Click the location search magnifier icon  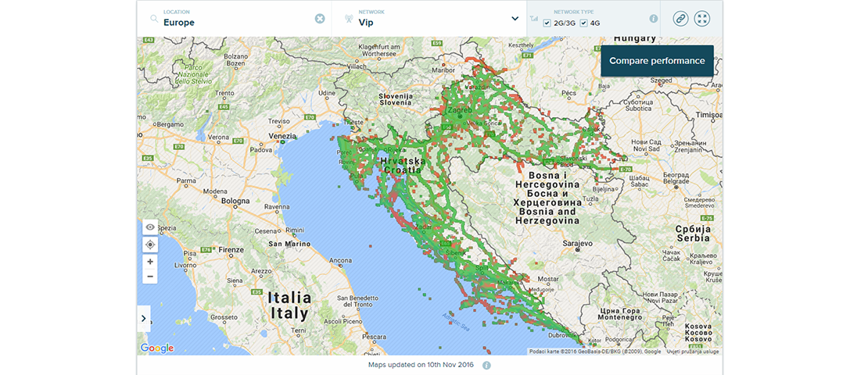pyautogui.click(x=154, y=19)
